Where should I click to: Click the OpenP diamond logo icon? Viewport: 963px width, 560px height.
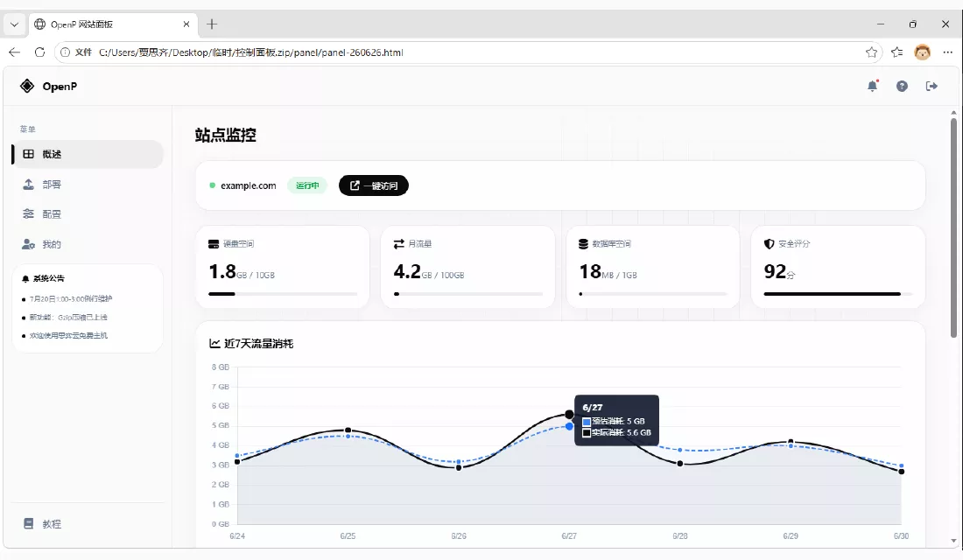(x=27, y=86)
